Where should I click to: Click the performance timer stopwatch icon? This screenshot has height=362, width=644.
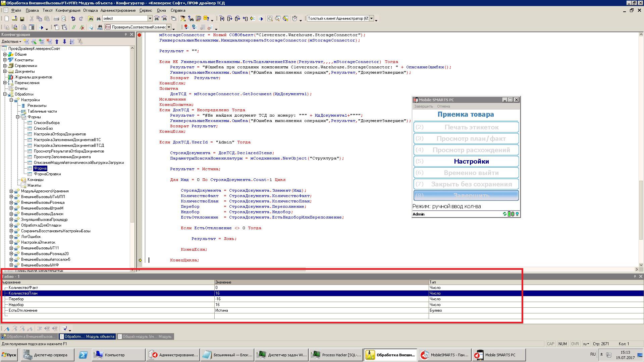click(x=294, y=18)
